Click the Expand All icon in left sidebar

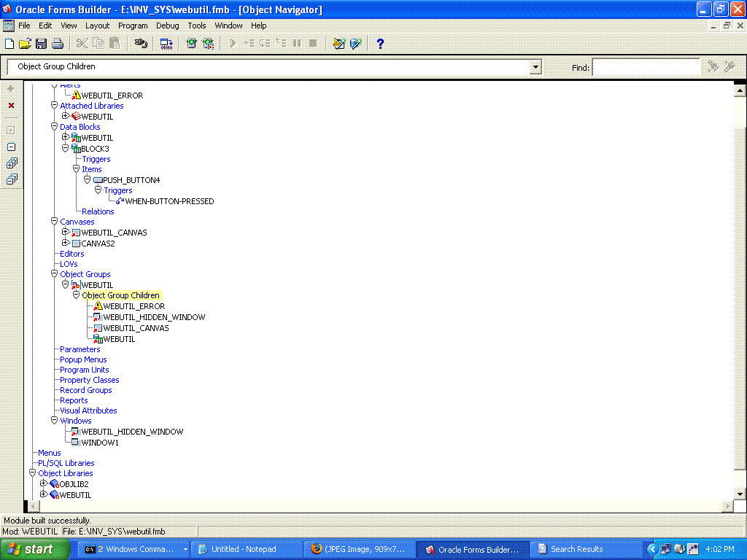(x=11, y=163)
